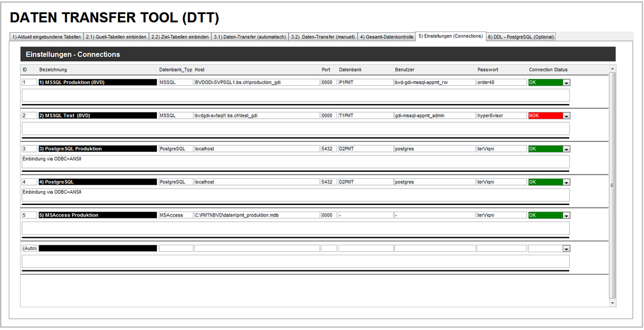
Task: Select the '3.1) Daten-Transfer (automatisch)' tab
Action: pos(250,37)
